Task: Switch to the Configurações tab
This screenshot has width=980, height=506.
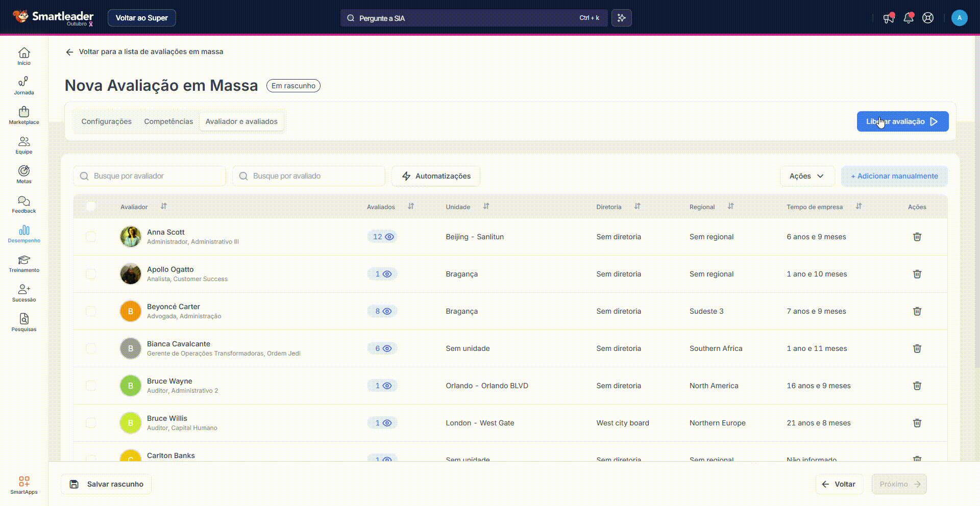Action: click(x=106, y=121)
